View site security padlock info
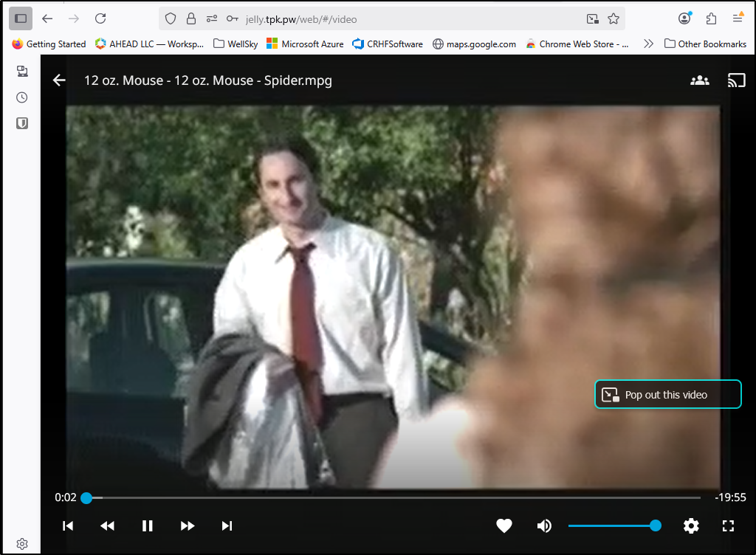The width and height of the screenshot is (756, 555). click(x=191, y=18)
